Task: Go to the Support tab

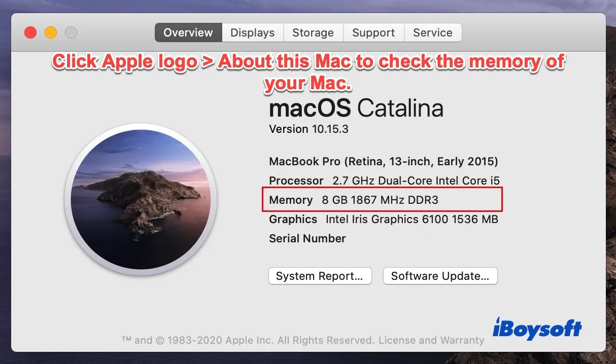Action: tap(373, 32)
